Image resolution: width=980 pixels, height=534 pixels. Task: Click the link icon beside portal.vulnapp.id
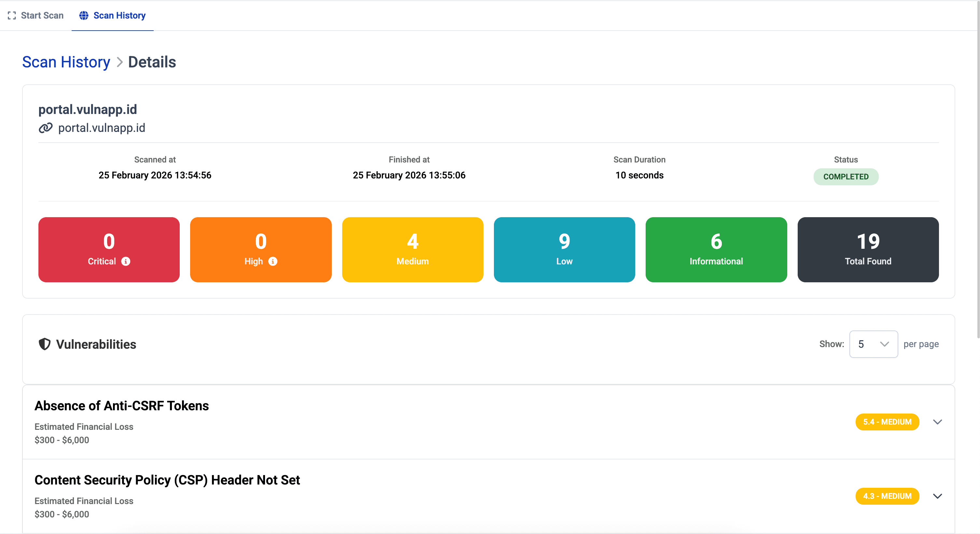point(46,128)
